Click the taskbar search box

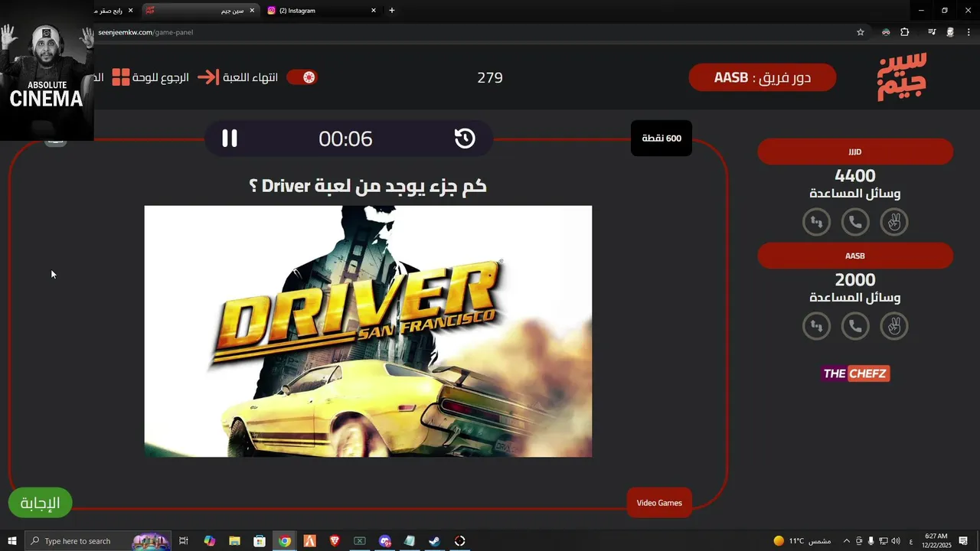pos(98,541)
